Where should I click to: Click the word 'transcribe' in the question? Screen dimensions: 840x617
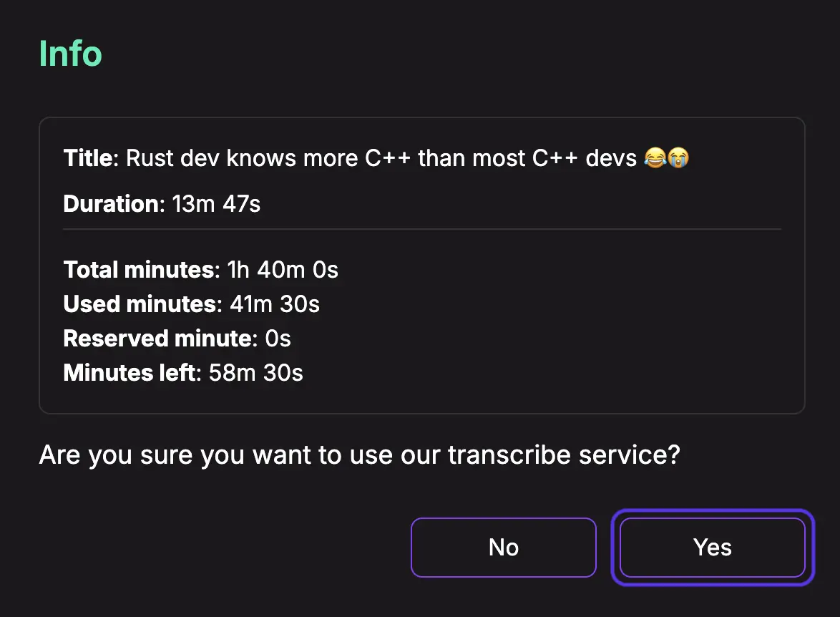click(509, 455)
